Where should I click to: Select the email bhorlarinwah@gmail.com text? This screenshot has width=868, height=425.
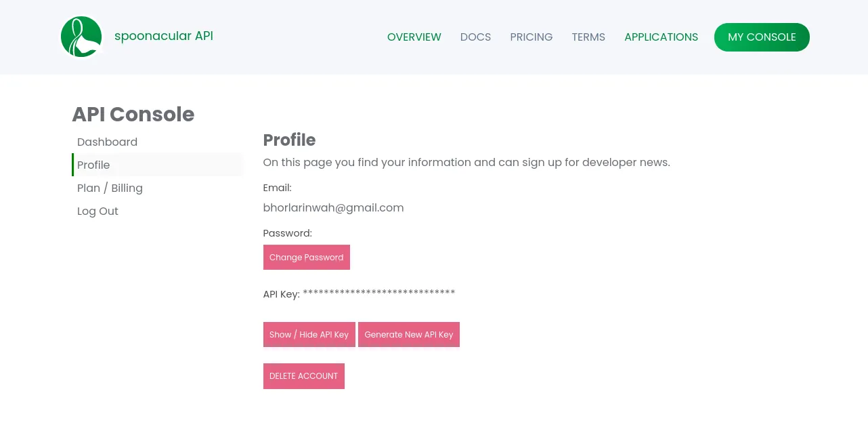pos(333,207)
